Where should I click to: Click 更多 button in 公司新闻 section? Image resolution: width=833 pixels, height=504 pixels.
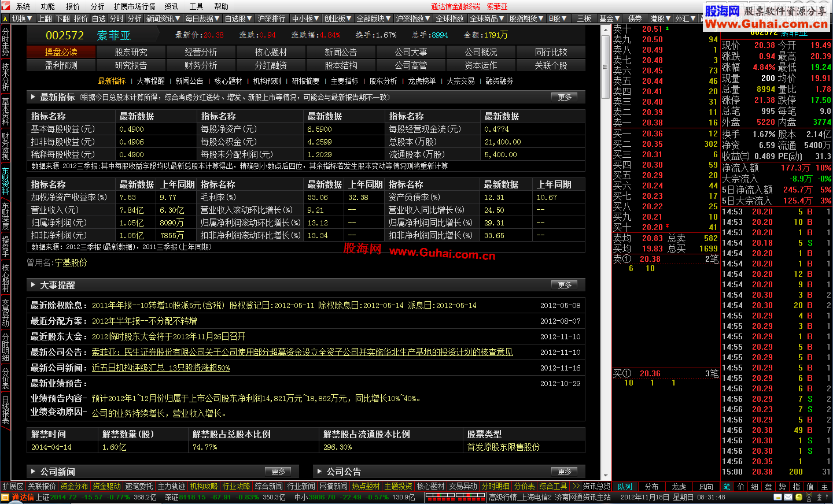pyautogui.click(x=278, y=472)
